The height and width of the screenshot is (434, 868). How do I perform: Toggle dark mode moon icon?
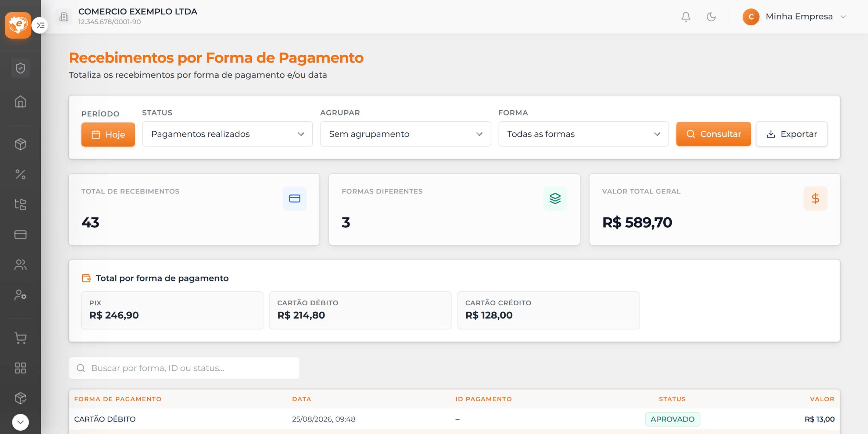tap(711, 17)
